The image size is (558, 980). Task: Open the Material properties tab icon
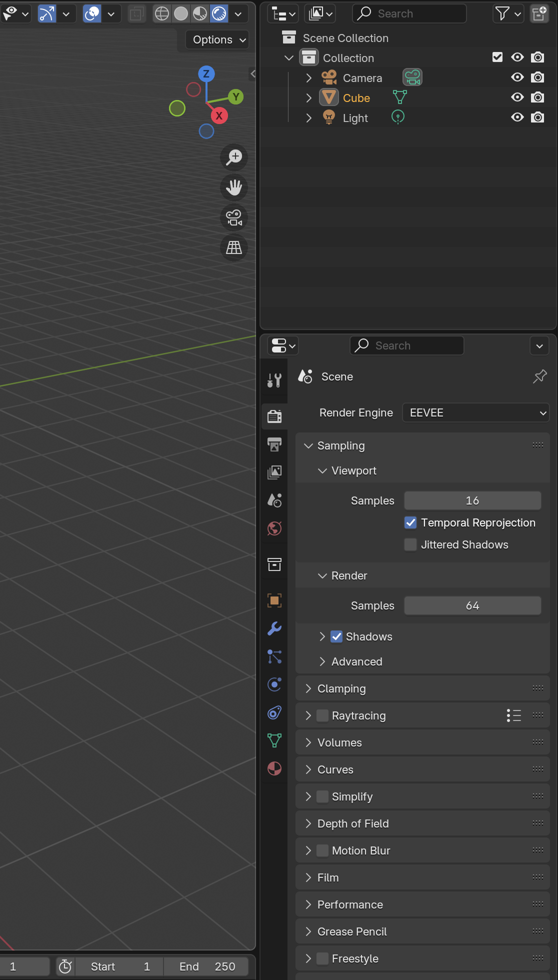pyautogui.click(x=274, y=768)
